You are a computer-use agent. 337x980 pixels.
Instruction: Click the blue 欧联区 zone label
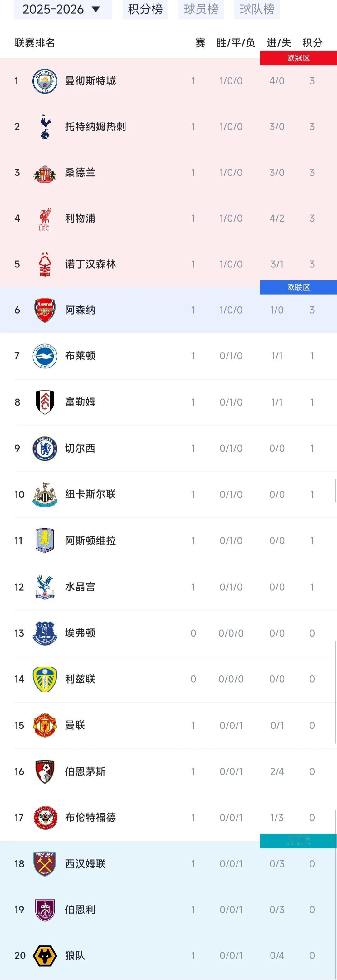299,287
